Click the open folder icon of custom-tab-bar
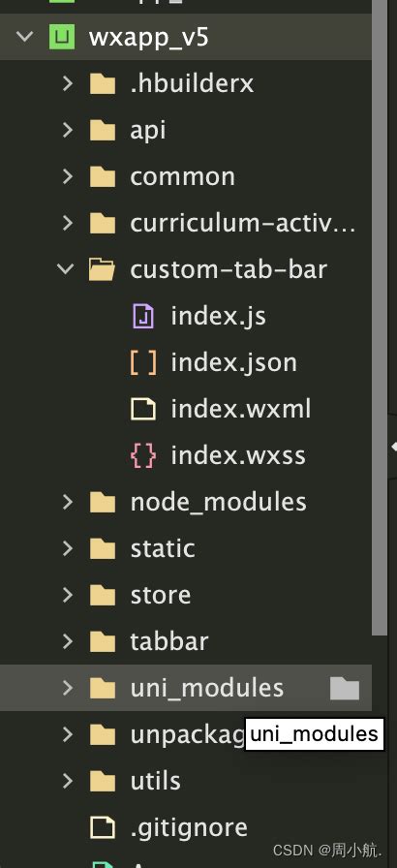The image size is (397, 868). tap(103, 269)
